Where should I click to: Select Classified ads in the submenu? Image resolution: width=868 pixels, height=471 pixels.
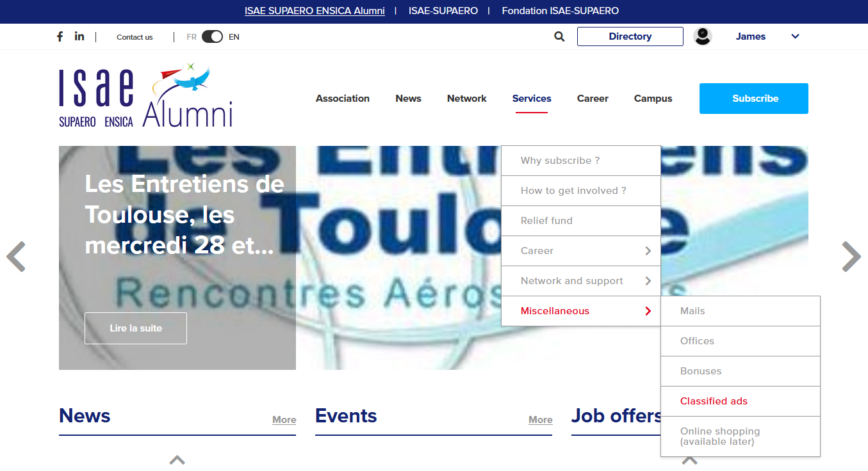[741, 401]
